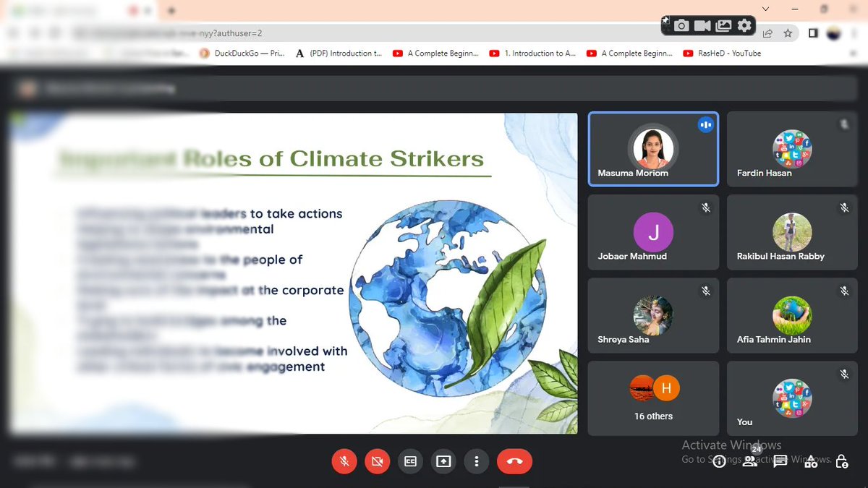Share this page from address bar

coord(767,33)
